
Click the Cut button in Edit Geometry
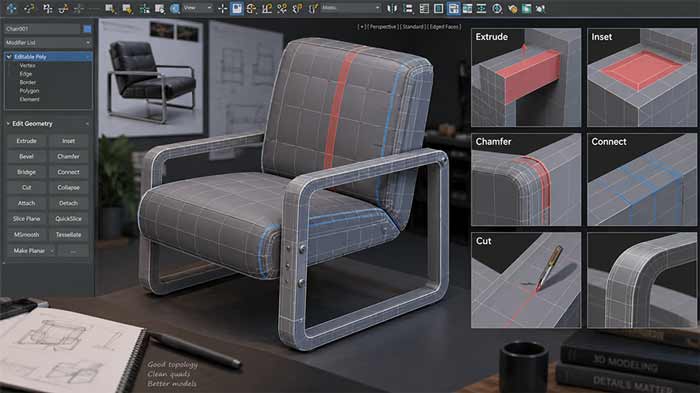[26, 188]
